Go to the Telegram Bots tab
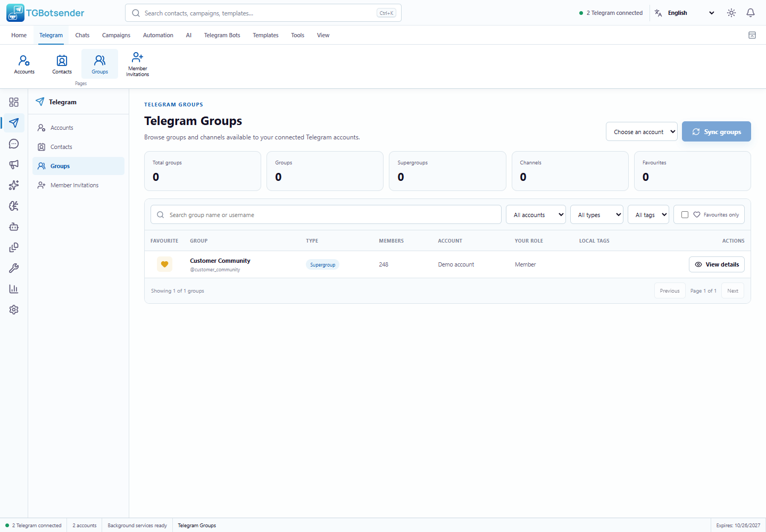This screenshot has height=532, width=766. [222, 35]
